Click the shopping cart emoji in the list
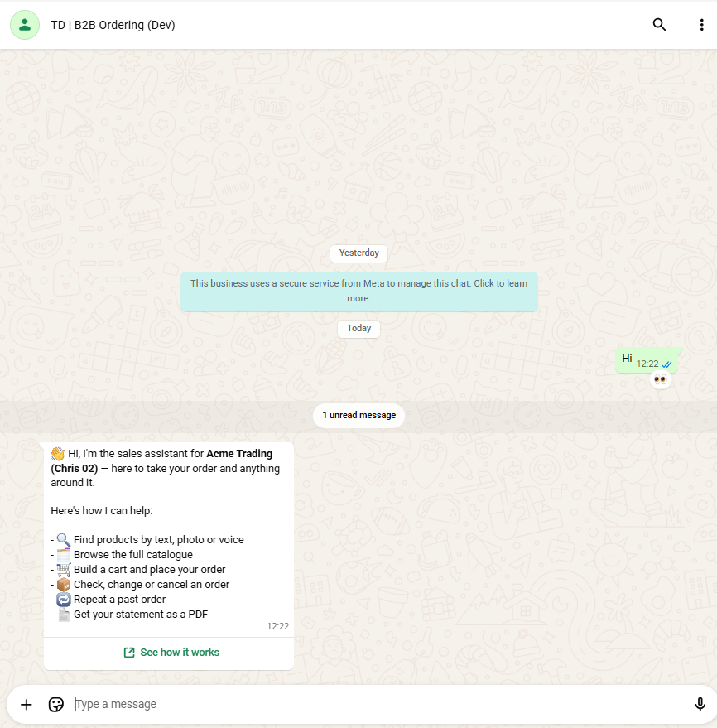717x728 pixels. pos(64,569)
